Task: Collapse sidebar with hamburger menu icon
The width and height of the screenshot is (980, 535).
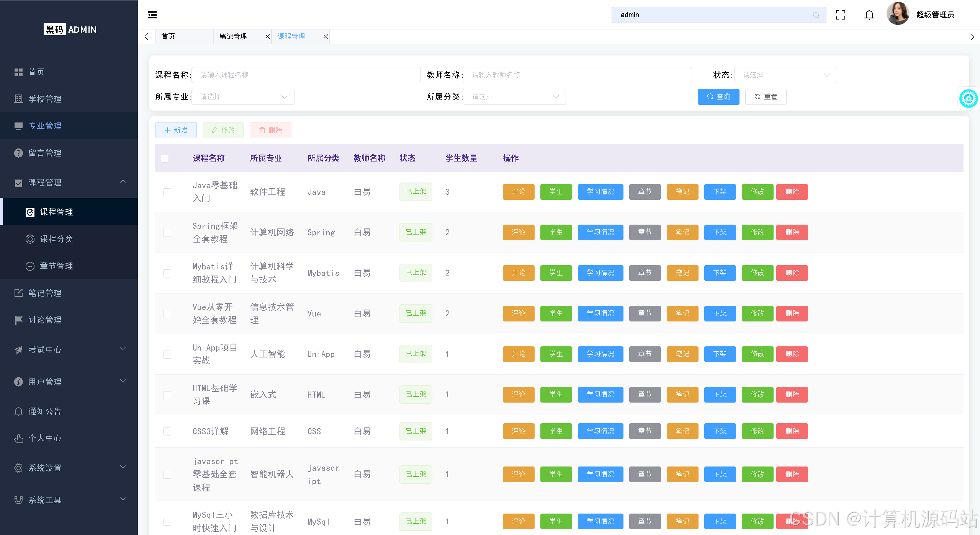Action: tap(152, 15)
